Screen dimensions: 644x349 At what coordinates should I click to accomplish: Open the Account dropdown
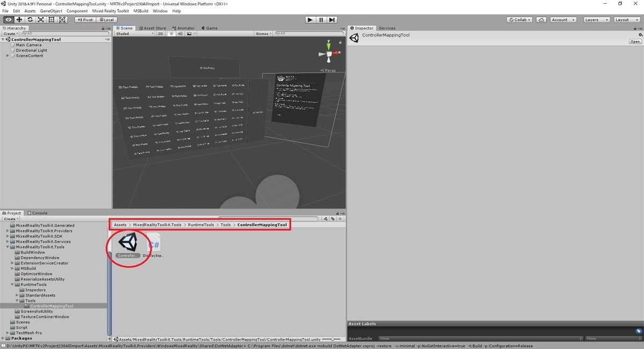point(563,20)
